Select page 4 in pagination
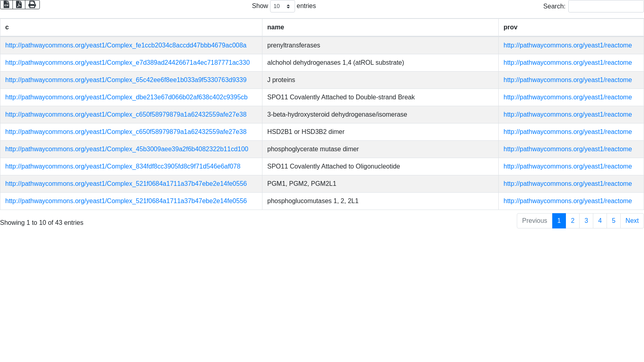The image size is (644, 362). click(600, 221)
